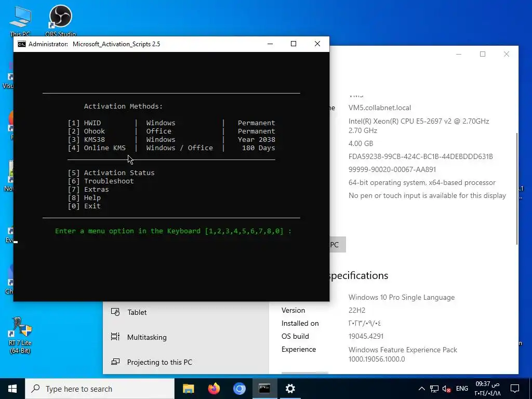Open the network status tray icon
This screenshot has height=399, width=532.
[434, 389]
